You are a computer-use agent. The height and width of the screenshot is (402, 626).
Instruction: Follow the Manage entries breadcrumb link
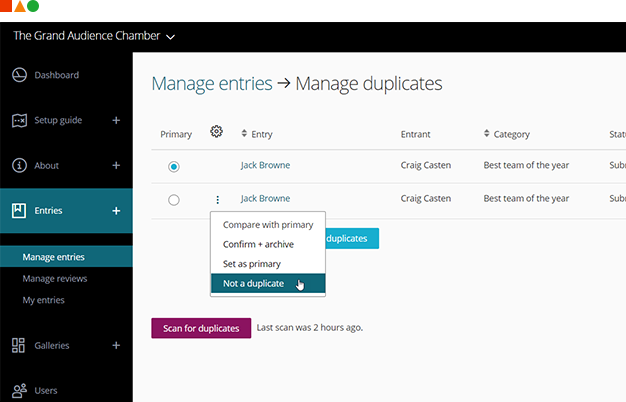pyautogui.click(x=211, y=83)
